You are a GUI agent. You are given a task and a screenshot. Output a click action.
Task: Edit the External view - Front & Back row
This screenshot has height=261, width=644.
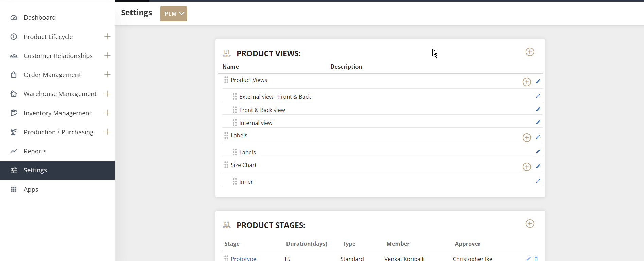[538, 96]
